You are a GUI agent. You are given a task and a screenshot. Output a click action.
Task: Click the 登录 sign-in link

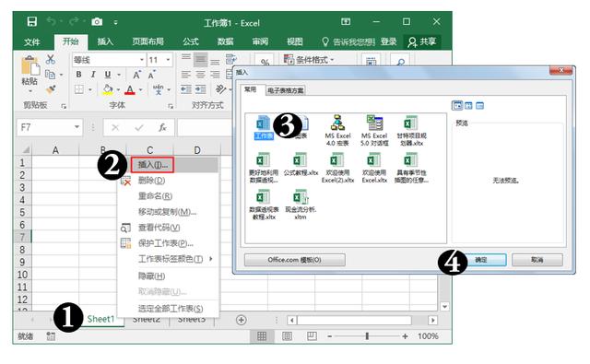(388, 41)
